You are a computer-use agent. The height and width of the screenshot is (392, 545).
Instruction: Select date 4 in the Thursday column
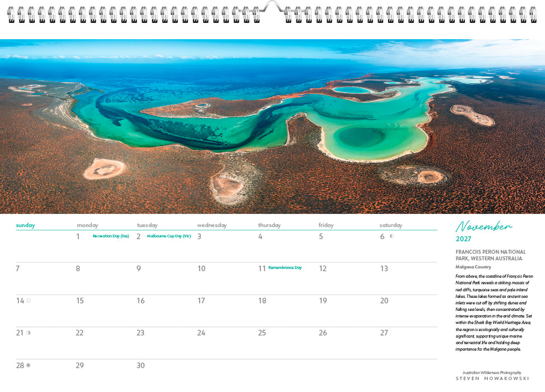(x=260, y=236)
